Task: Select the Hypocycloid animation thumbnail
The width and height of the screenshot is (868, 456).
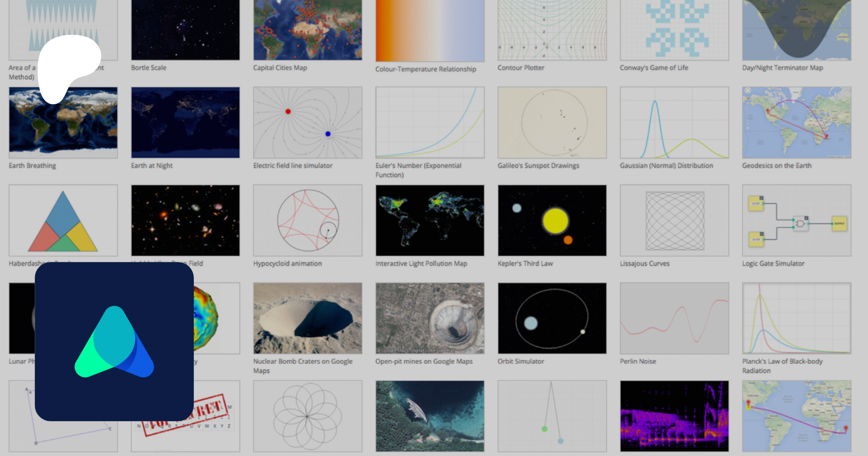Action: (308, 220)
